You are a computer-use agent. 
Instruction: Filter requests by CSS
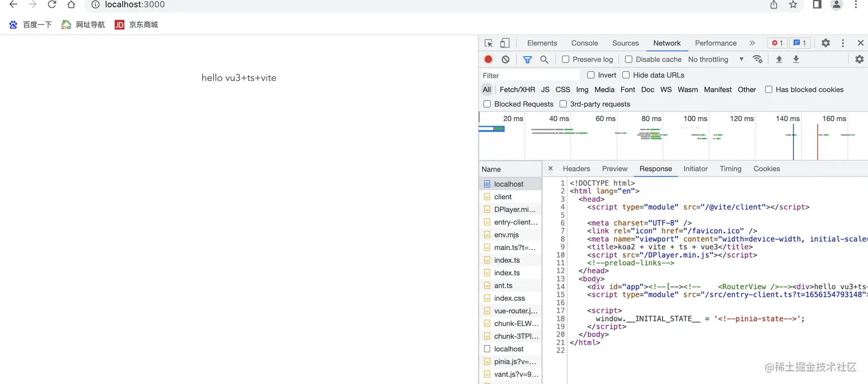pyautogui.click(x=563, y=90)
